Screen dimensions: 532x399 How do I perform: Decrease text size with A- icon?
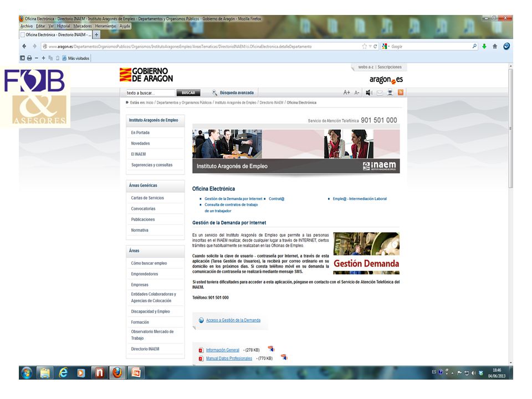(x=356, y=93)
